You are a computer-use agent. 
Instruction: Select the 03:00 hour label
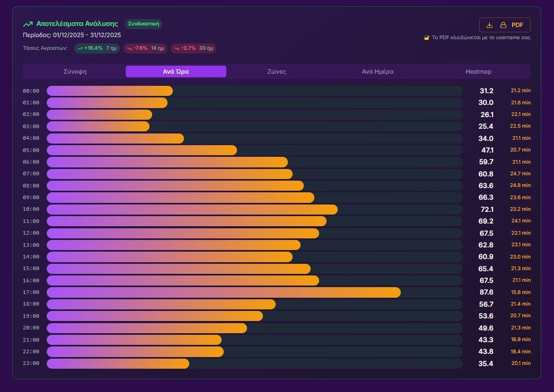[31, 127]
